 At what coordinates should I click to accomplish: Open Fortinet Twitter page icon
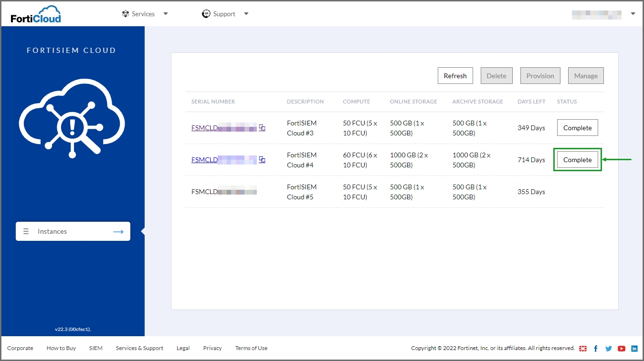pos(609,349)
